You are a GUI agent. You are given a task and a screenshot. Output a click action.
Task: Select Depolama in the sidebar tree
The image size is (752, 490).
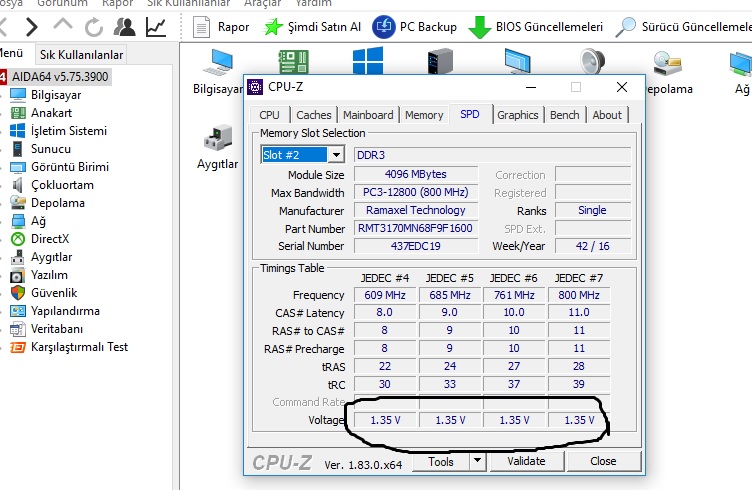[58, 203]
